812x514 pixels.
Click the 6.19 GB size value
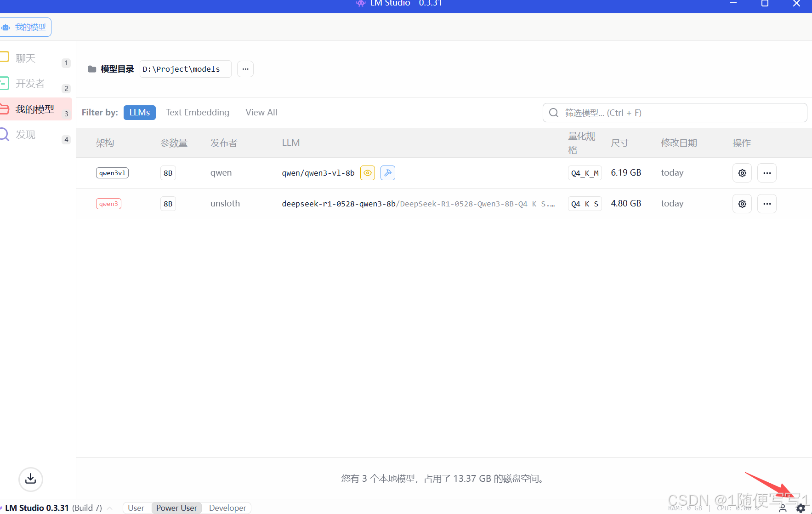[626, 173]
